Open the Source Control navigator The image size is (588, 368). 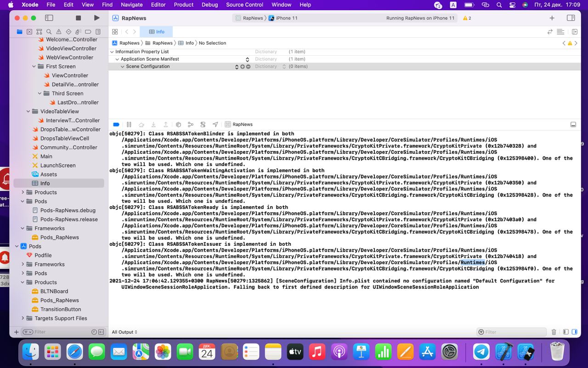tap(29, 32)
